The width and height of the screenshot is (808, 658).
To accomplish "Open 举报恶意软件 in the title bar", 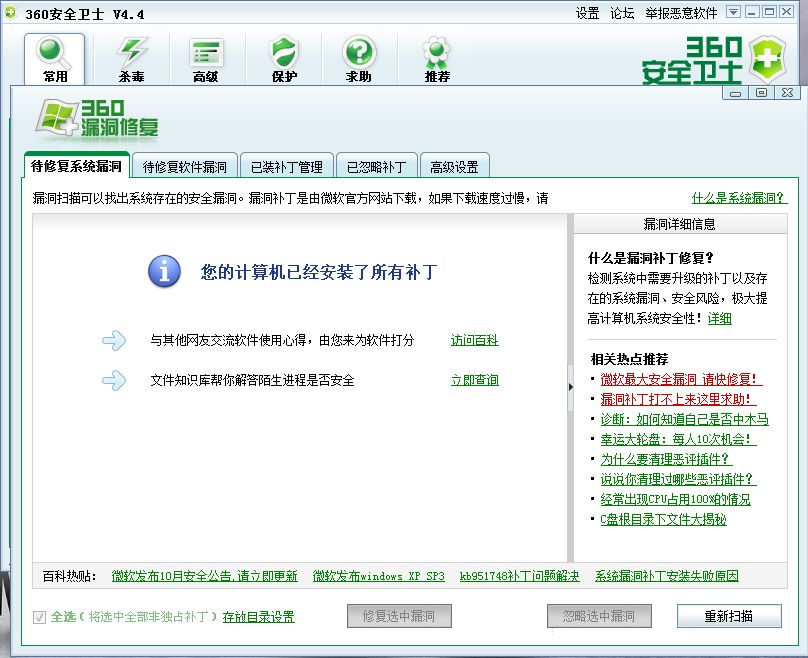I will tap(681, 13).
